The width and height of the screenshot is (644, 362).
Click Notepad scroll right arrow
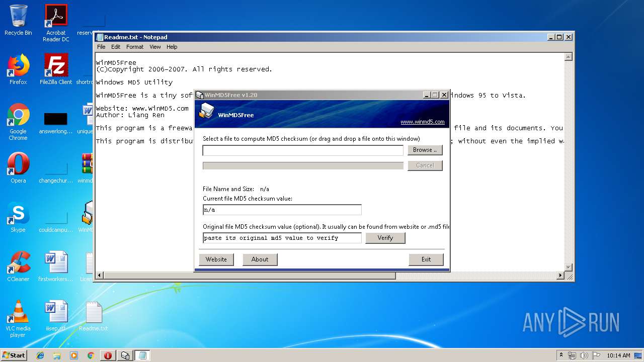pyautogui.click(x=560, y=276)
